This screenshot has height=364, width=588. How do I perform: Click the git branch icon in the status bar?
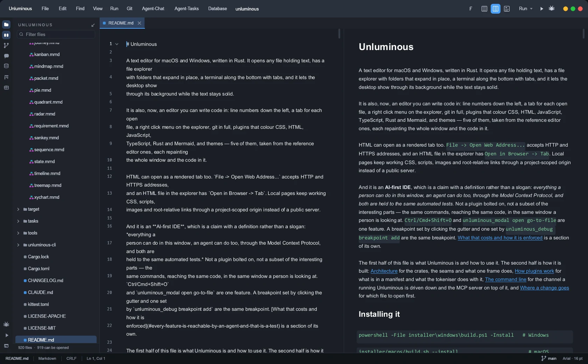(x=544, y=358)
